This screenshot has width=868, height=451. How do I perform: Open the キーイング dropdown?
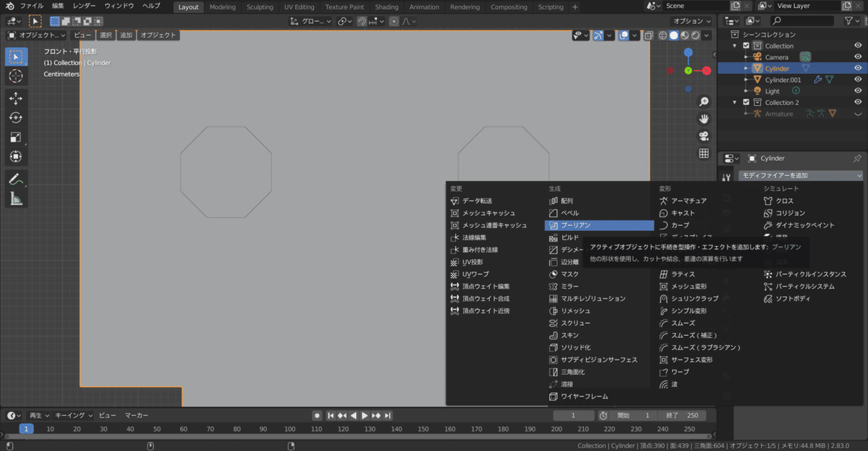tap(74, 416)
